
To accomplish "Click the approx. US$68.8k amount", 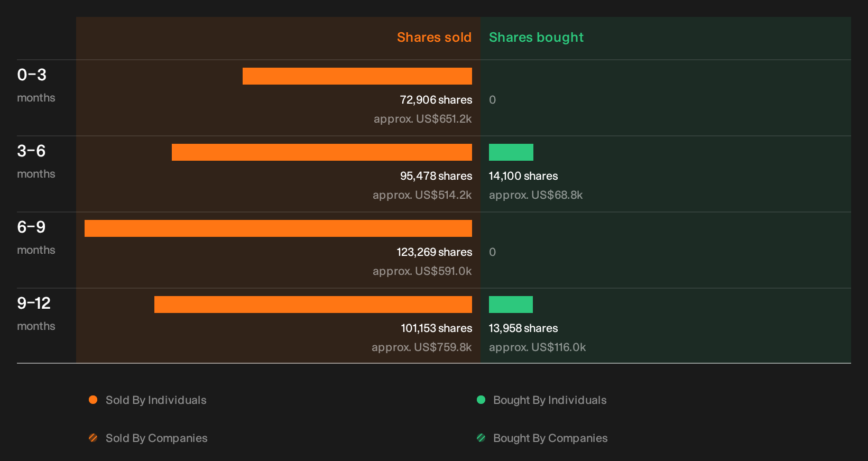I will [x=536, y=195].
